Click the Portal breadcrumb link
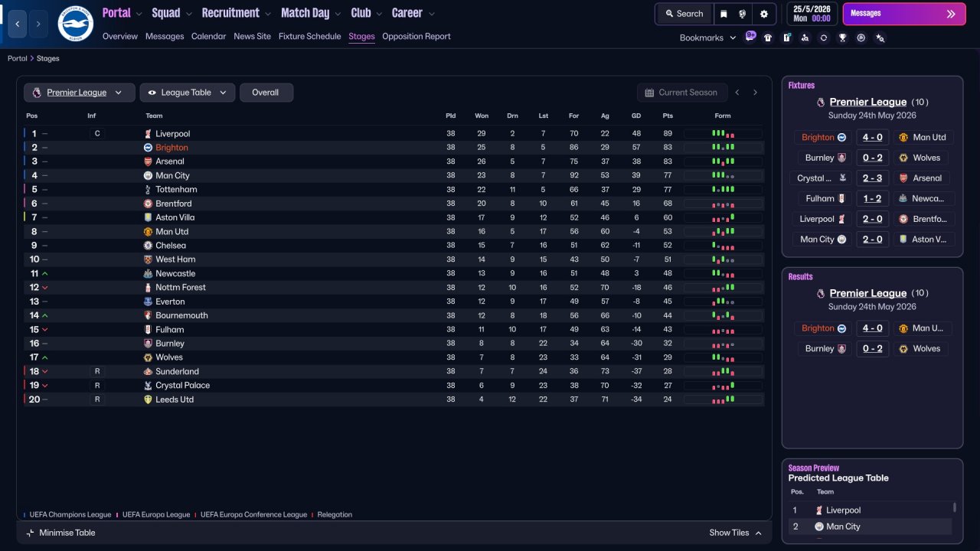This screenshot has height=551, width=980. (18, 58)
